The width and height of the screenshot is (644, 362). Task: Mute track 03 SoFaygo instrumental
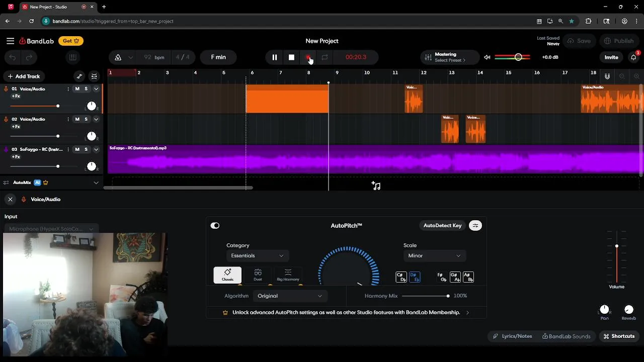click(x=77, y=149)
